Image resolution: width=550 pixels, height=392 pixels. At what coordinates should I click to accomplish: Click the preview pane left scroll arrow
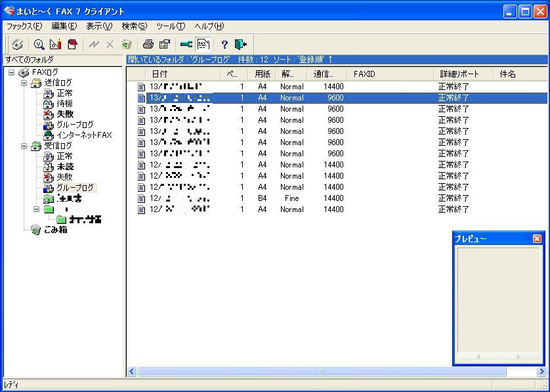click(x=478, y=357)
